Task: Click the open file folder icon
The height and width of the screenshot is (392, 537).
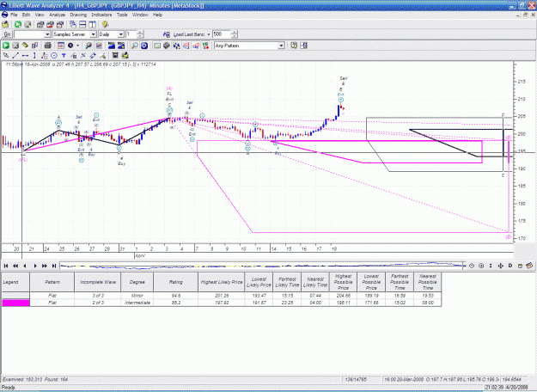Action: 5,24
